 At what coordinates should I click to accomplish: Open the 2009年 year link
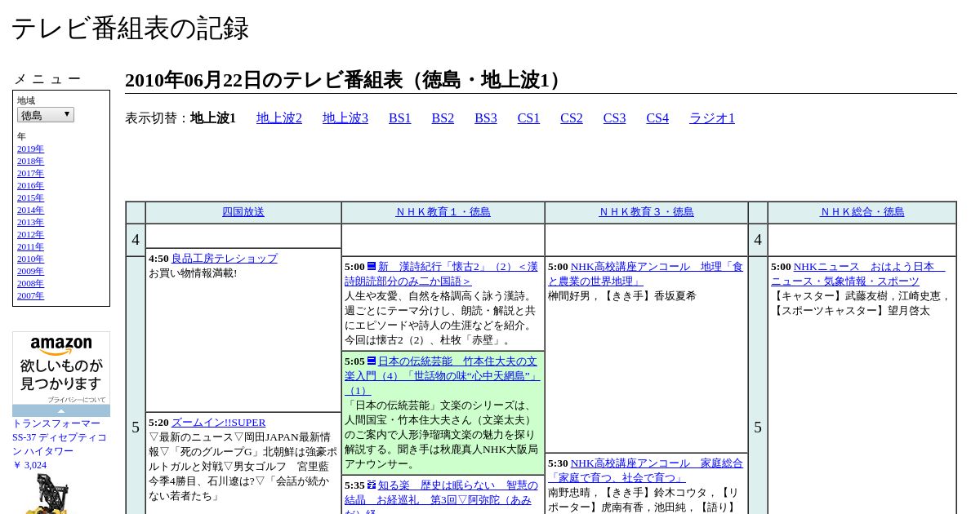(x=30, y=272)
